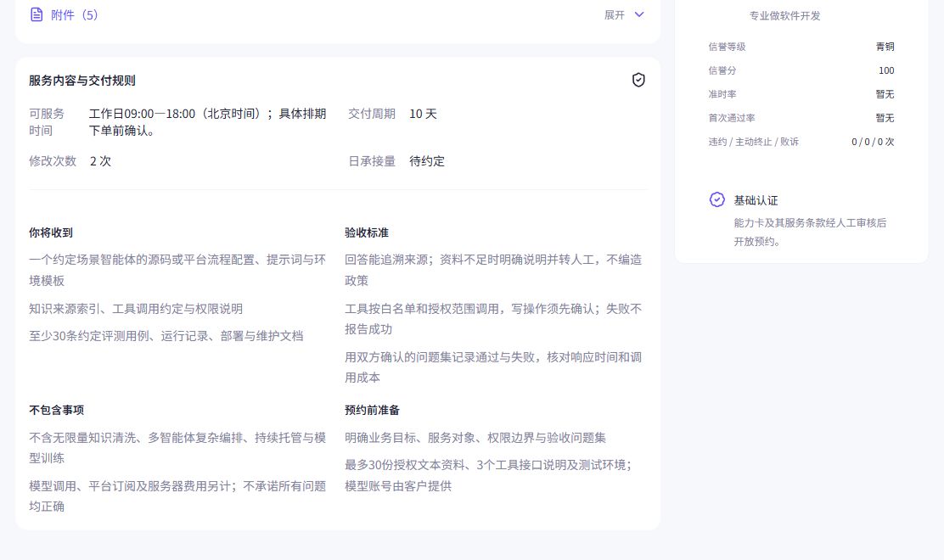Click the 青铜 reputation level value

(x=885, y=47)
